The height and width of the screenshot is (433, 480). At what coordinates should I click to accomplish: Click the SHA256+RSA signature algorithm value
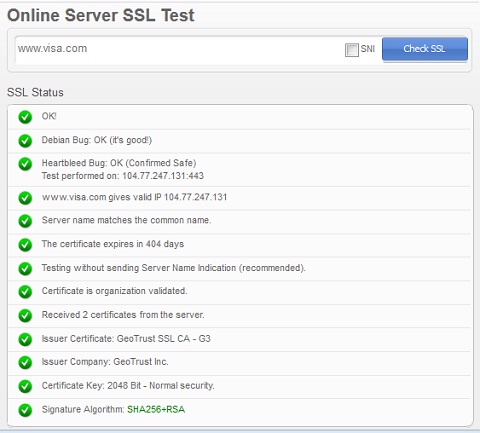pyautogui.click(x=156, y=409)
